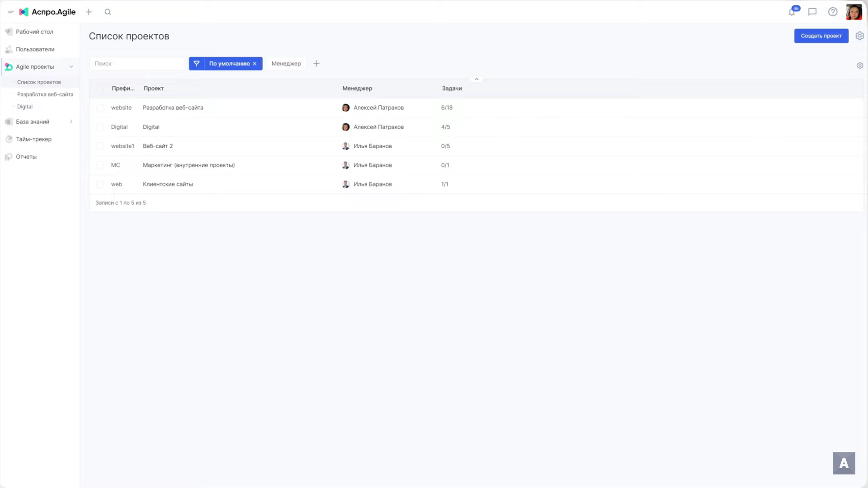
Task: Click the help question mark icon
Action: [833, 12]
